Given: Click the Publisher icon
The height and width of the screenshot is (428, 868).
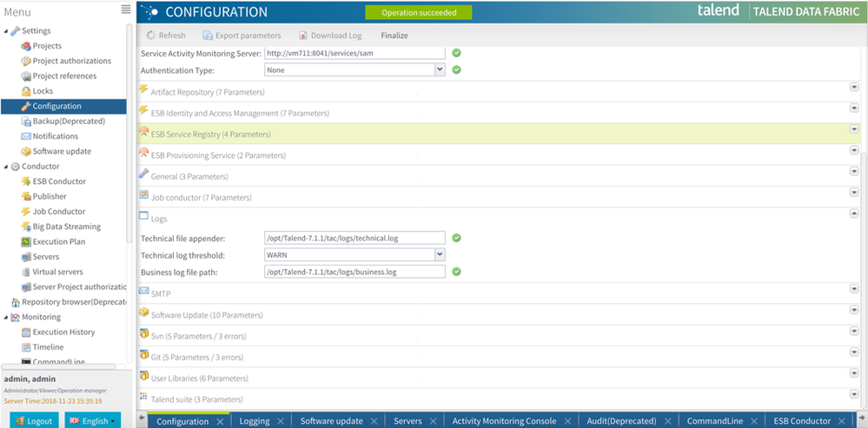Looking at the screenshot, I should [26, 196].
